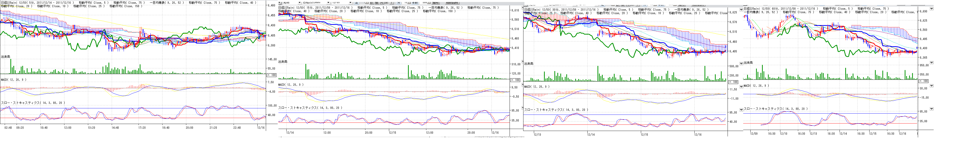The image size is (980, 164).
Task: Open the 12/03 contract month dropdown
Action: tap(350, 3)
